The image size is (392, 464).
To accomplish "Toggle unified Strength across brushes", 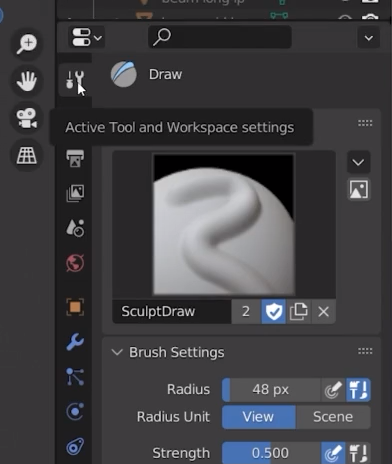I will tap(358, 453).
